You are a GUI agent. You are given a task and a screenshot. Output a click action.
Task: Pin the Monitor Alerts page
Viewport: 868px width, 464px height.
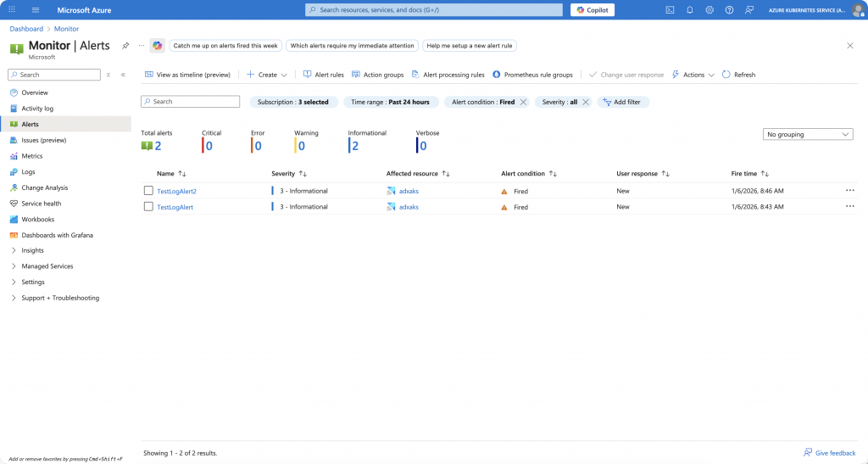click(125, 46)
